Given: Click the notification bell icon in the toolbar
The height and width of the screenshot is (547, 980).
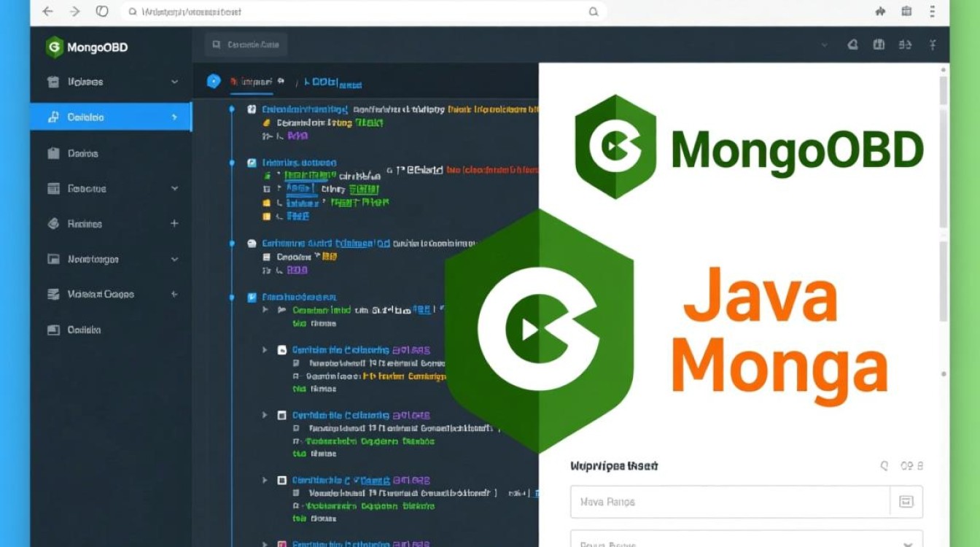Looking at the screenshot, I should (852, 44).
